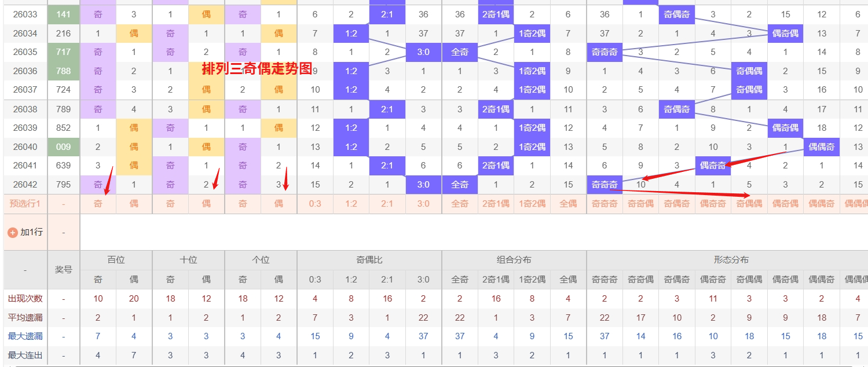
Task: Toggle 全奇 in the 预选行1 row
Action: coord(460,204)
